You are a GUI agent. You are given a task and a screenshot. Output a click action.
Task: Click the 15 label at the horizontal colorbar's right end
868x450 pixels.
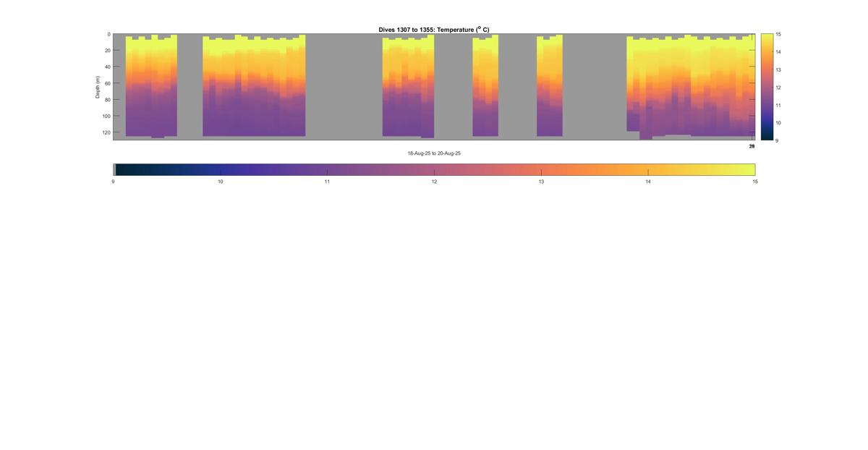click(x=754, y=182)
